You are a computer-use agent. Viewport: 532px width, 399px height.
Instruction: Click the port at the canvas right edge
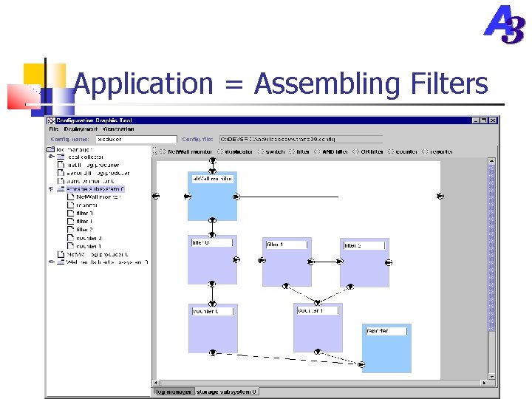pyautogui.click(x=440, y=196)
